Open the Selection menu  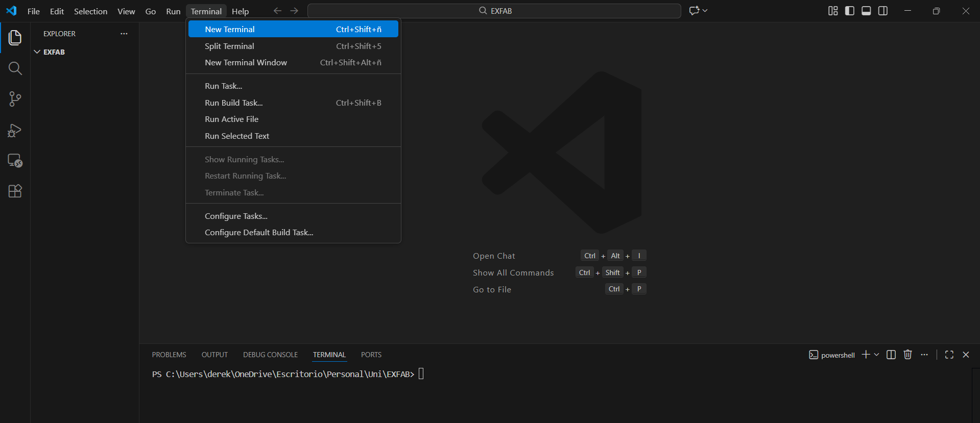pos(90,11)
